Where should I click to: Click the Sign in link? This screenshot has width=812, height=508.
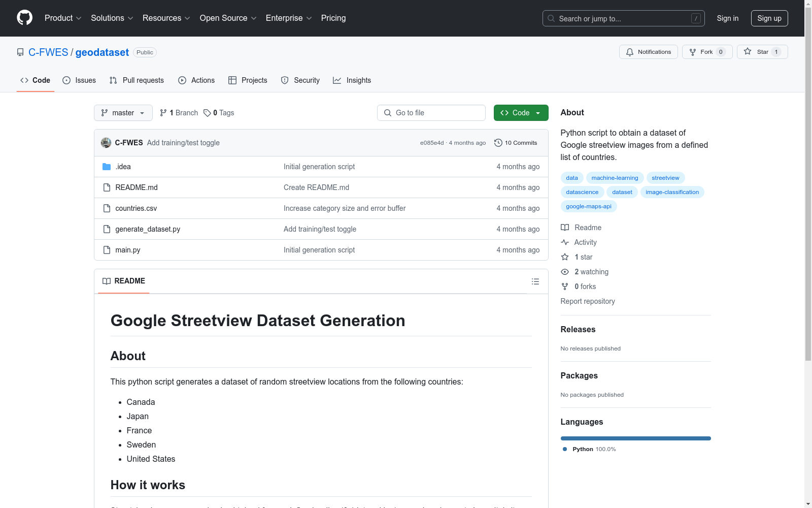pyautogui.click(x=728, y=18)
